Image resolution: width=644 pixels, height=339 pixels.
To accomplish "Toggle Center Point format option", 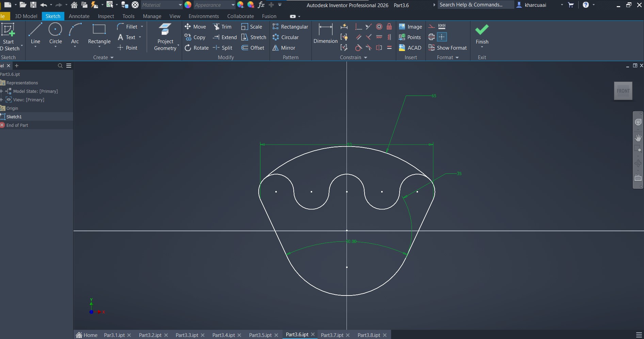I will pyautogui.click(x=442, y=37).
